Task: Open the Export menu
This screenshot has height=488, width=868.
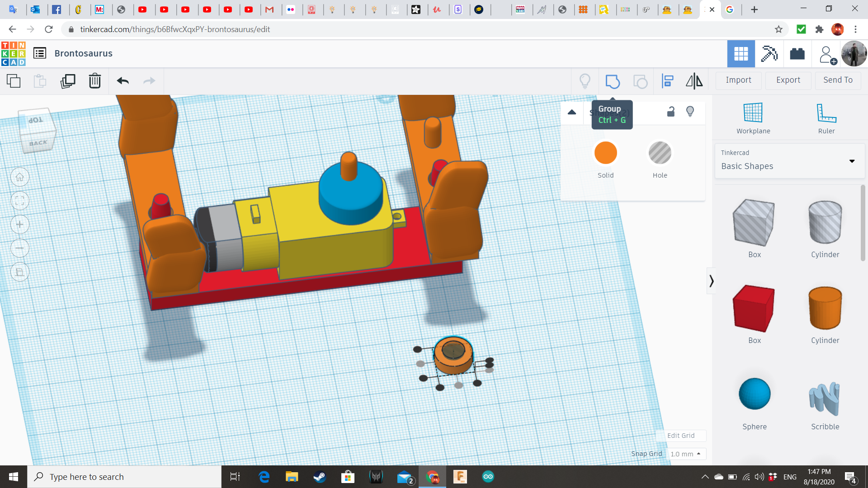Action: coord(788,80)
